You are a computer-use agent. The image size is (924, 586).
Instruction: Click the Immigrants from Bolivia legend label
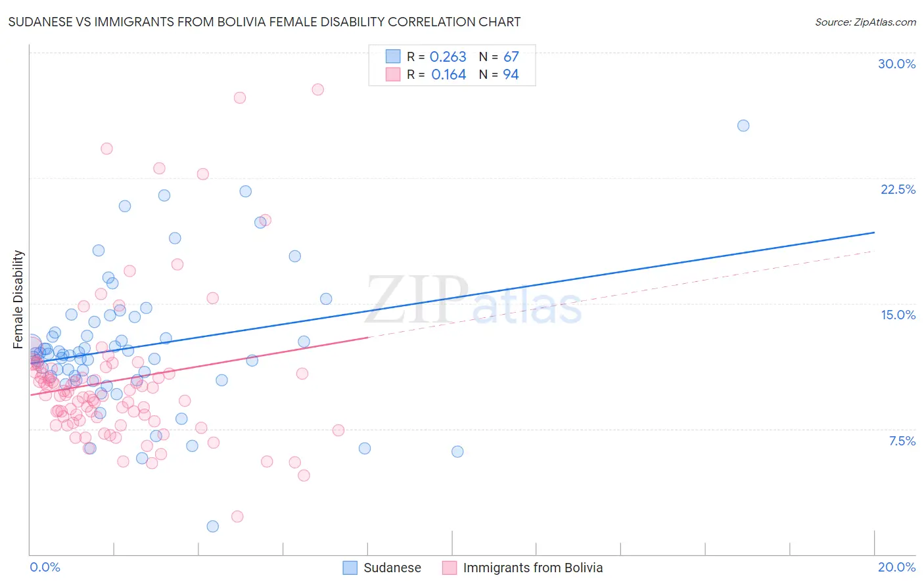[x=533, y=568]
